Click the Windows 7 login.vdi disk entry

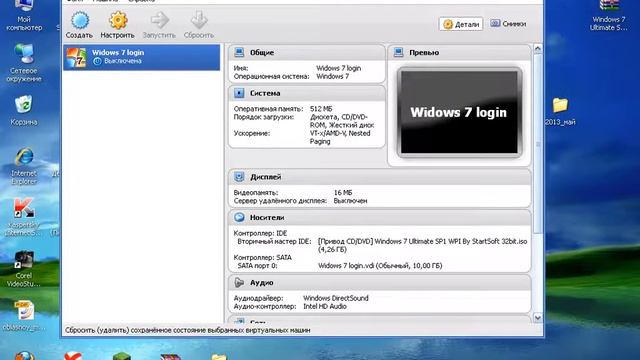(380, 266)
